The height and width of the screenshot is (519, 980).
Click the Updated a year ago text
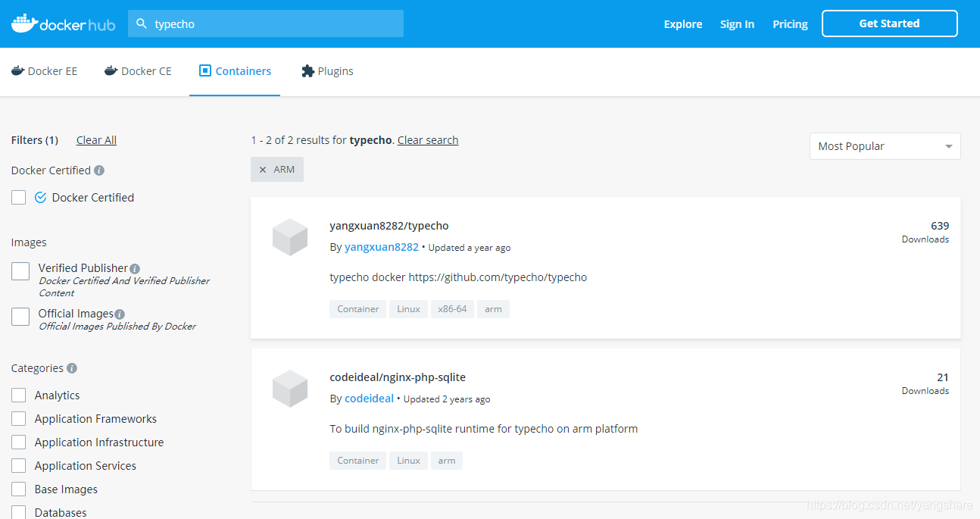pos(470,248)
